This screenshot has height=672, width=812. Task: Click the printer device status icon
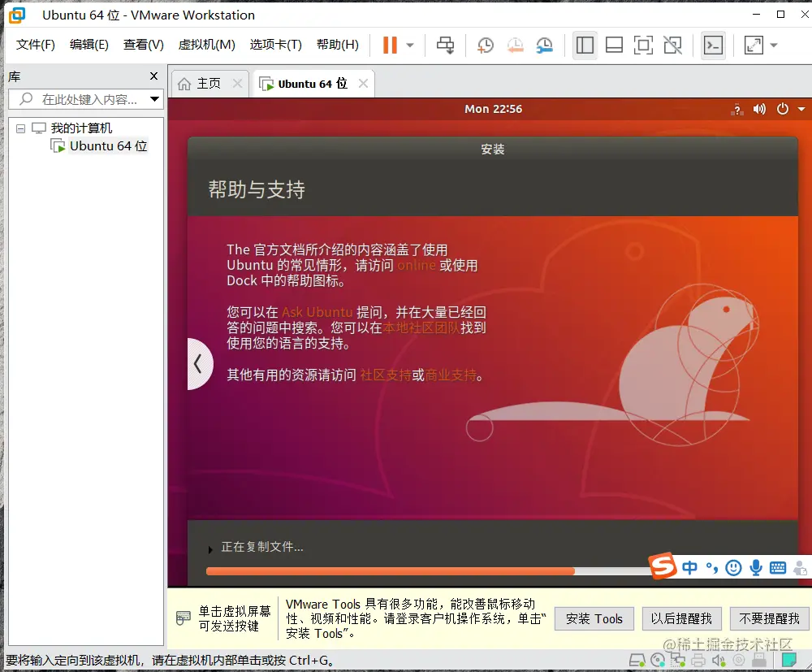click(698, 660)
